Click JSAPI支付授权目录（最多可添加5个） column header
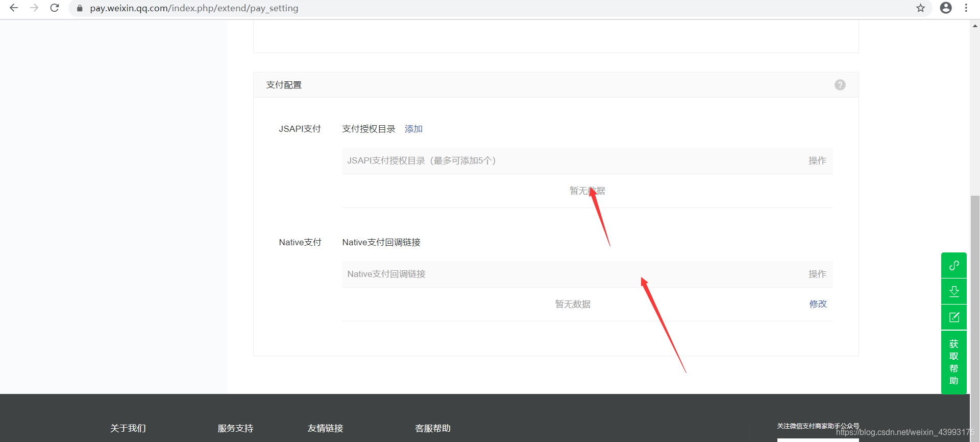The image size is (980, 442). point(422,160)
